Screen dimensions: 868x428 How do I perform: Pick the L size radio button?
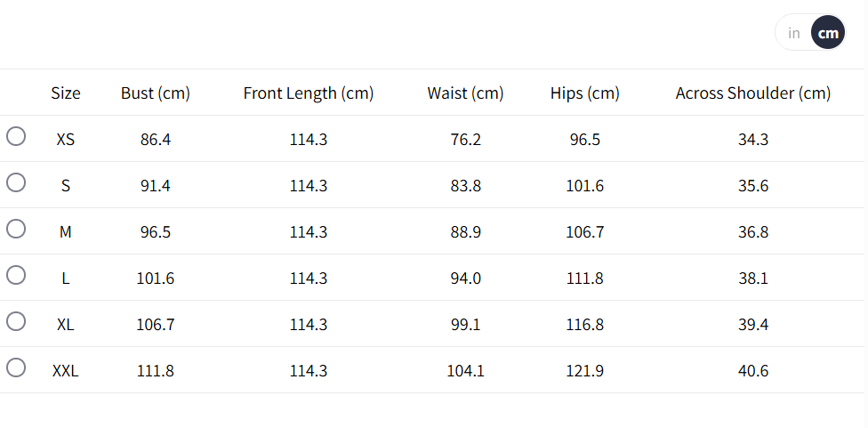coord(16,276)
